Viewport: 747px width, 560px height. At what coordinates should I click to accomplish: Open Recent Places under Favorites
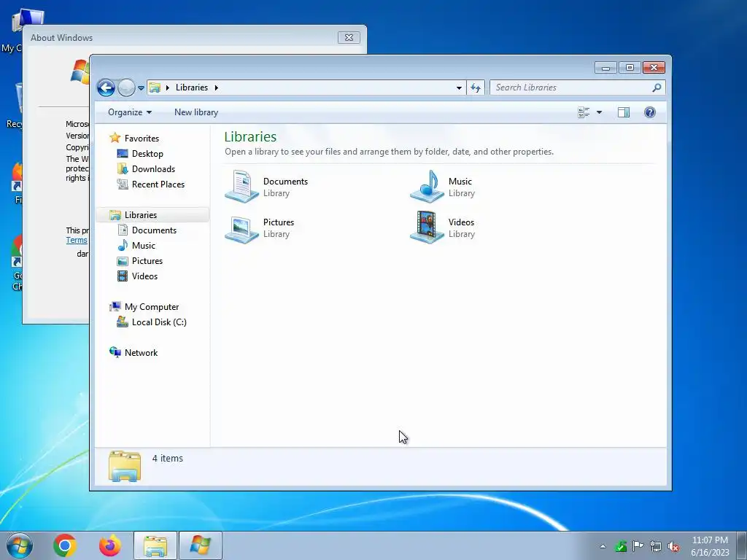click(x=158, y=184)
